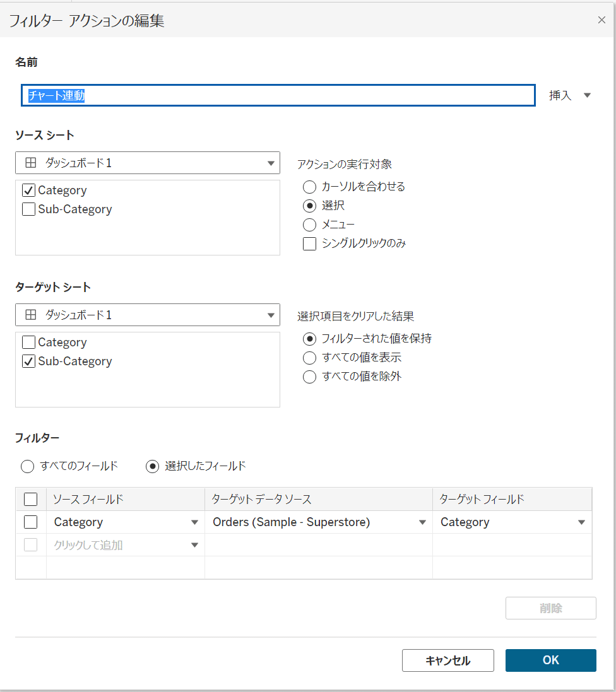Viewport: 616px width, 692px height.
Task: Confirm with the OK button
Action: (550, 660)
